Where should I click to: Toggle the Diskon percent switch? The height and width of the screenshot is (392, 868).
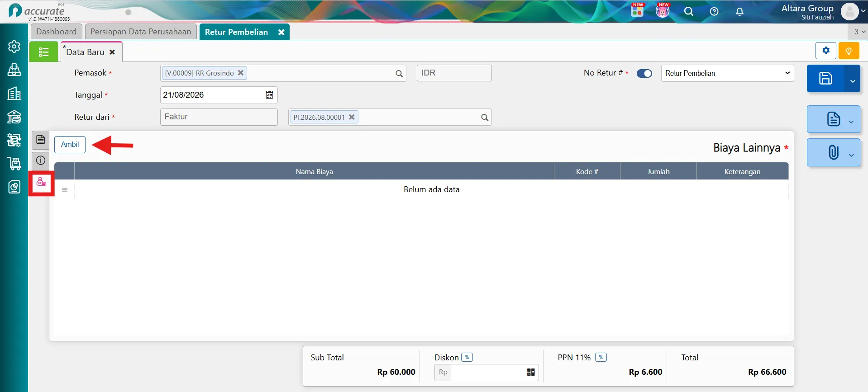coord(467,357)
